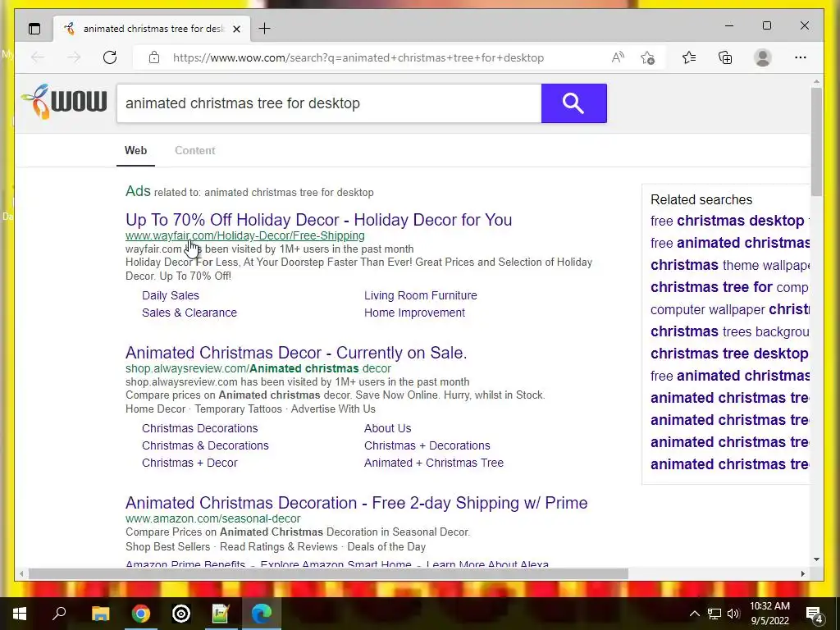The image size is (840, 630).
Task: Open the notification center with 4 alerts
Action: (816, 615)
